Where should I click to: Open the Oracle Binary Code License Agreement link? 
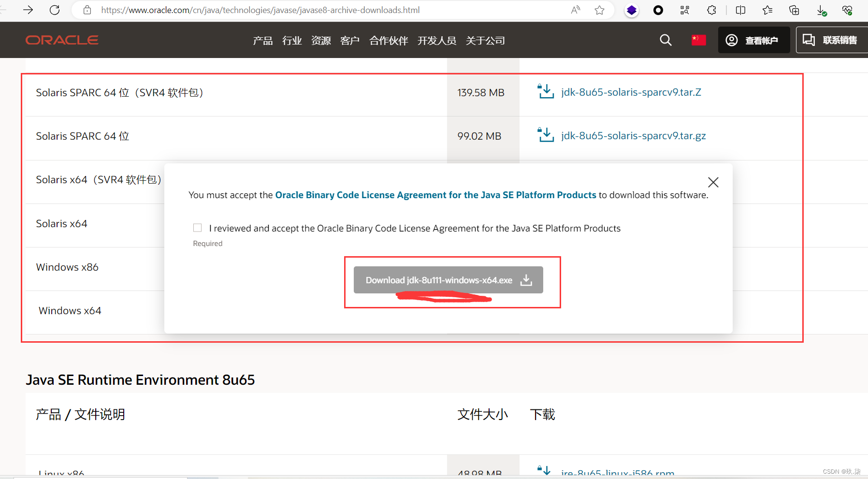435,195
